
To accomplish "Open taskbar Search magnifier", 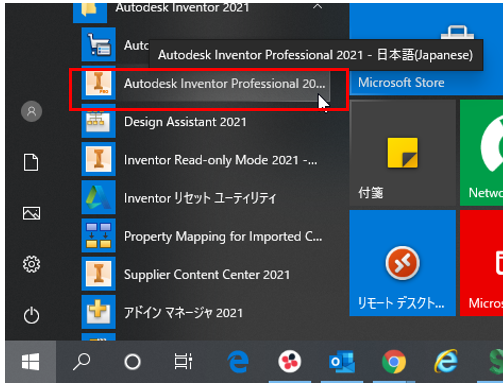I will point(81,362).
